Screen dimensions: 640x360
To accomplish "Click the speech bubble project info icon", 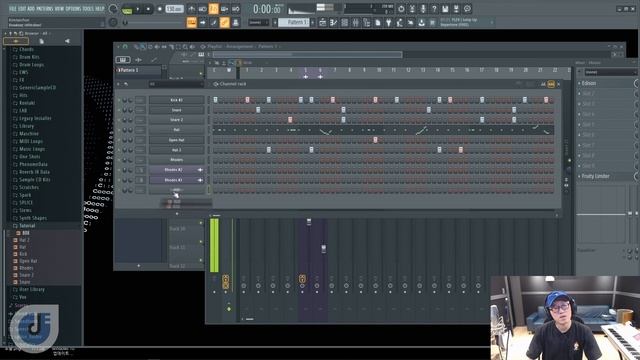I will 467,9.
